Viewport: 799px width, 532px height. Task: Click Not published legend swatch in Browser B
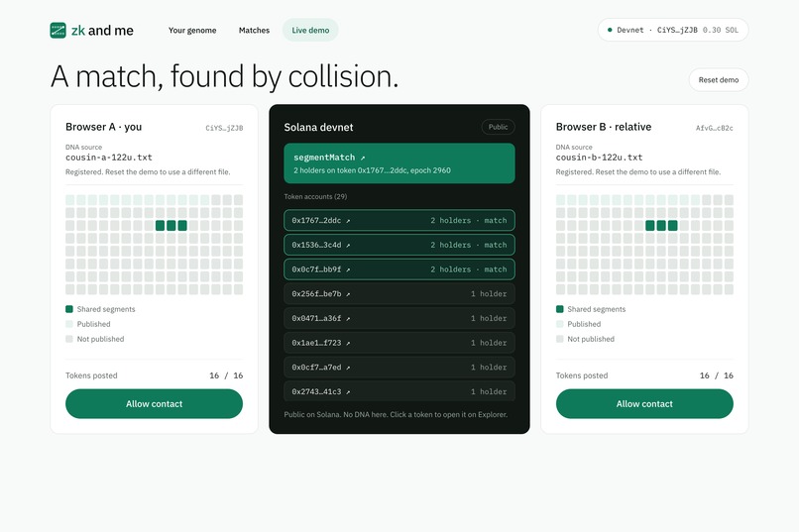click(x=559, y=339)
